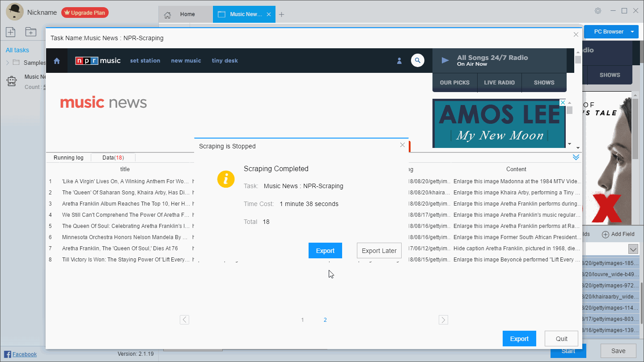Click the new group folder icon
This screenshot has width=644, height=362.
pos(31,32)
